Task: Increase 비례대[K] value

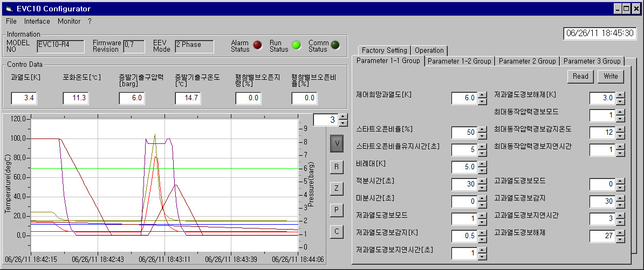Action: pyautogui.click(x=483, y=164)
